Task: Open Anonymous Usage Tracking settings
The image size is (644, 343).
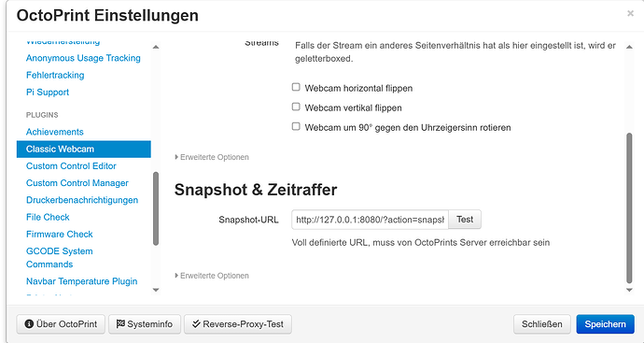Action: (83, 58)
